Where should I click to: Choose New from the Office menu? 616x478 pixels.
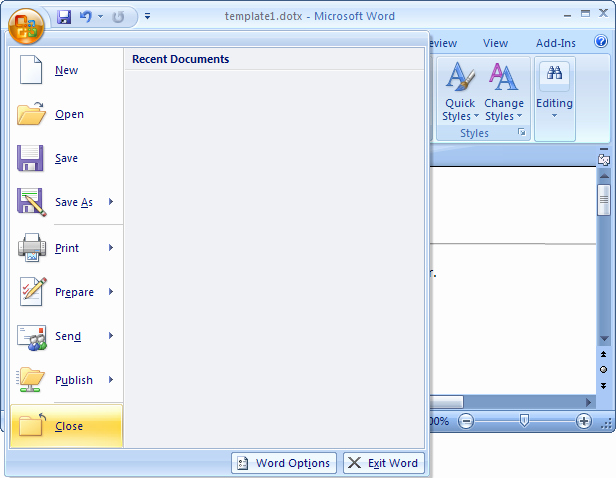coord(66,70)
